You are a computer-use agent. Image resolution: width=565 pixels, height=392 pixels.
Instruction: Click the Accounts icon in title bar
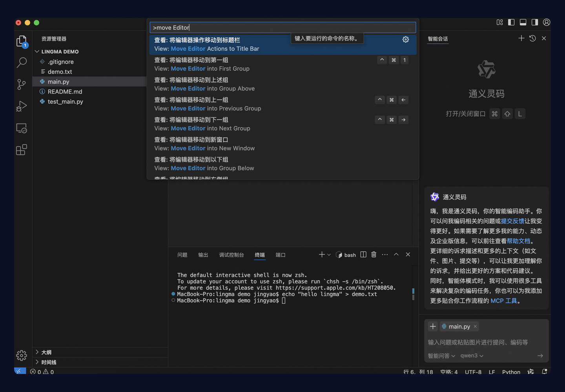coord(547,22)
